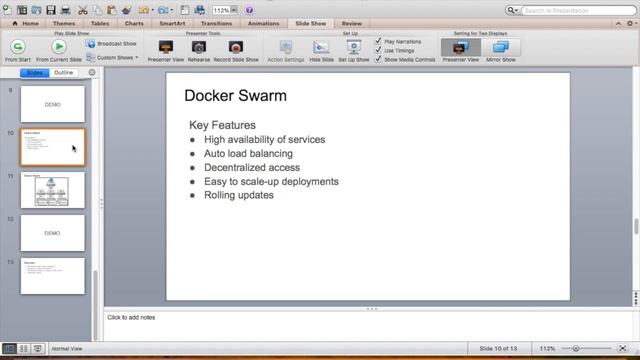The image size is (640, 360).
Task: Open the search options magnifier dropdown
Action: coord(512,10)
